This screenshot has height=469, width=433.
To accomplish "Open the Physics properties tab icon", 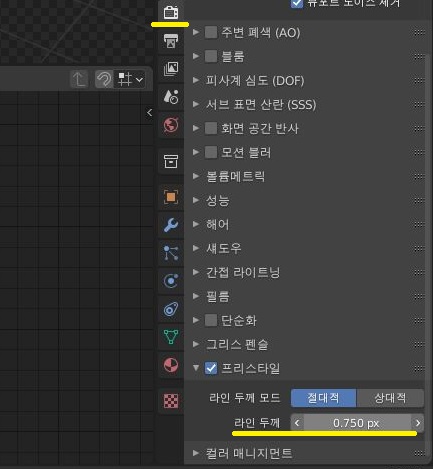I will click(x=171, y=281).
